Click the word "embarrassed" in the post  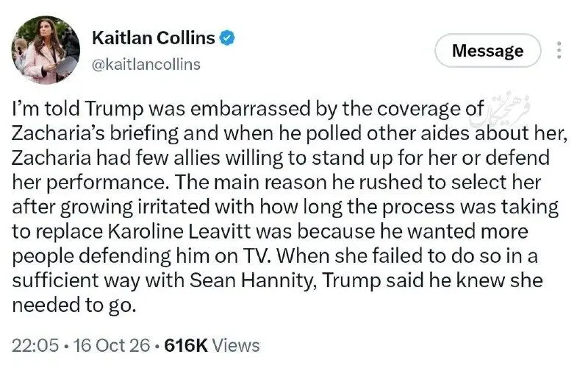click(x=251, y=109)
